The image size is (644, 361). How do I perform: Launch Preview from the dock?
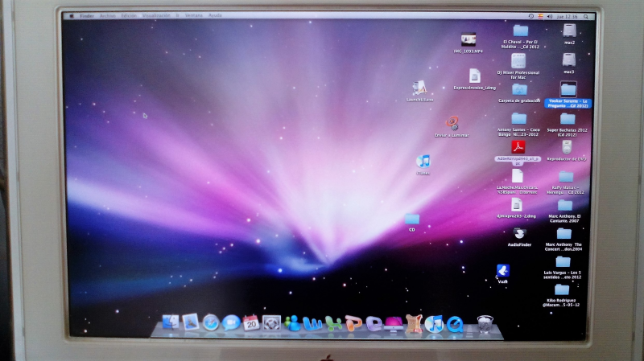pos(191,322)
